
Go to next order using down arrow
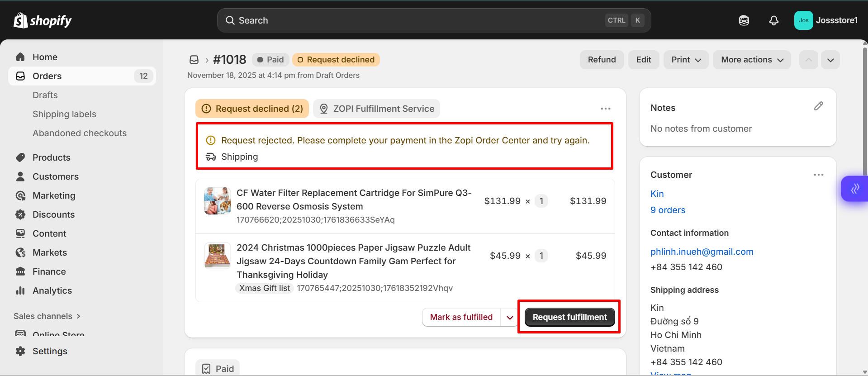pyautogui.click(x=830, y=60)
